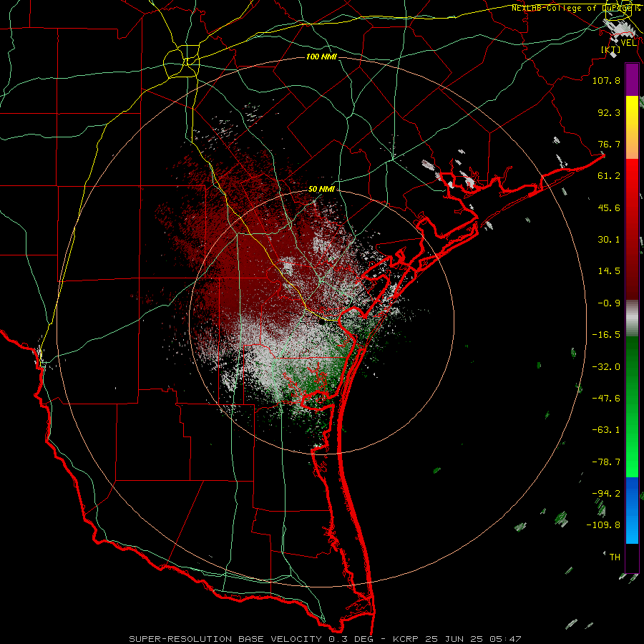Screen dimensions: 644x644
Task: Click the 92.3 velocity scale value
Action: click(609, 112)
